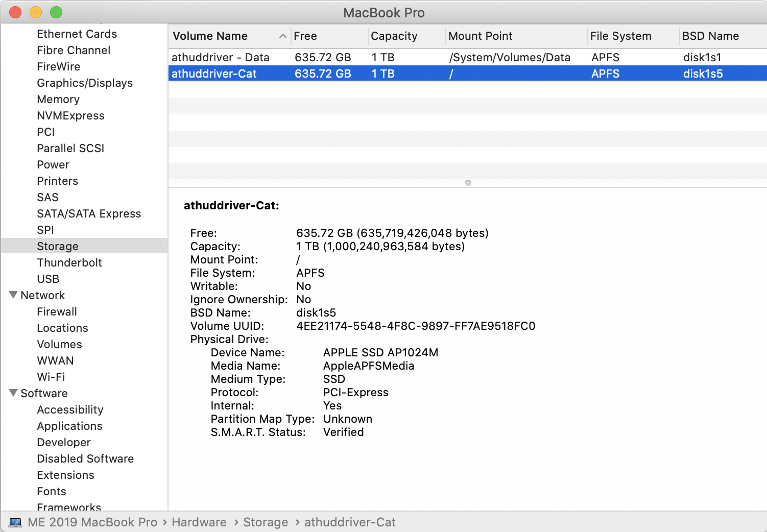
Task: Select the athuddriver-Cat volume row
Action: click(x=468, y=74)
